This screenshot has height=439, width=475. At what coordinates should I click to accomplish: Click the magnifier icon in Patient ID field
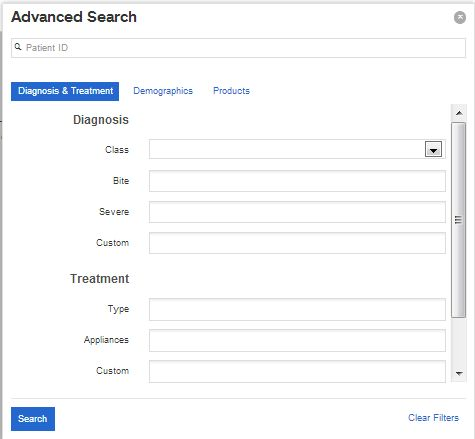point(18,47)
